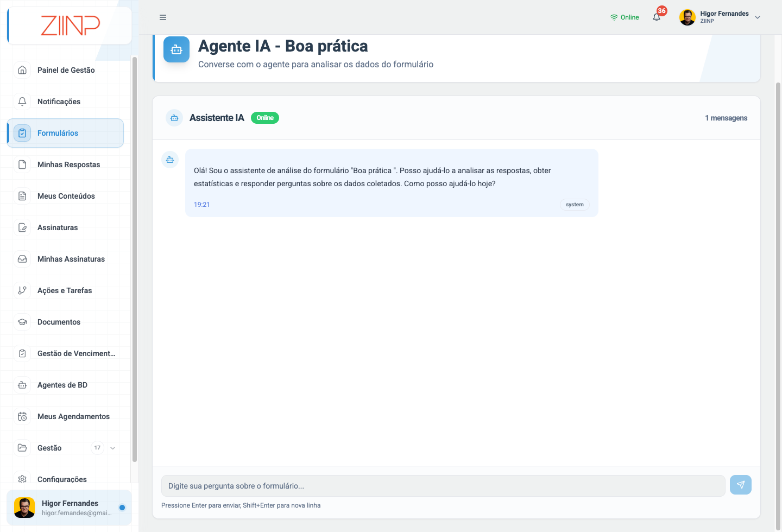
Task: Click the Documentos graduation cap icon
Action: click(x=22, y=322)
